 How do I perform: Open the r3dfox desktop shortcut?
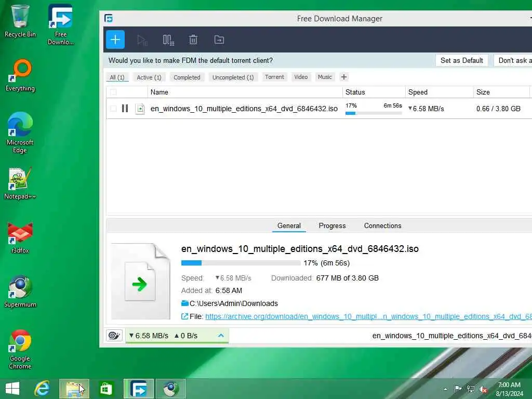[x=20, y=237]
